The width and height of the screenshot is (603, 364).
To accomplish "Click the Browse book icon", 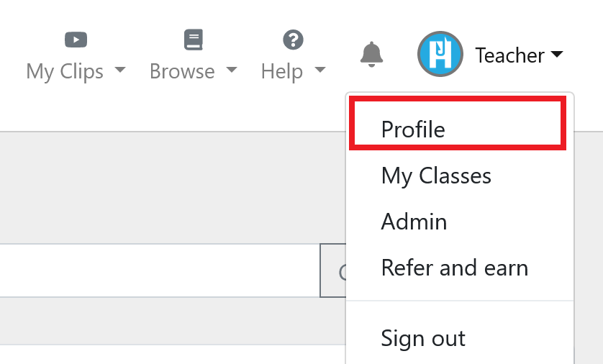I will (193, 40).
